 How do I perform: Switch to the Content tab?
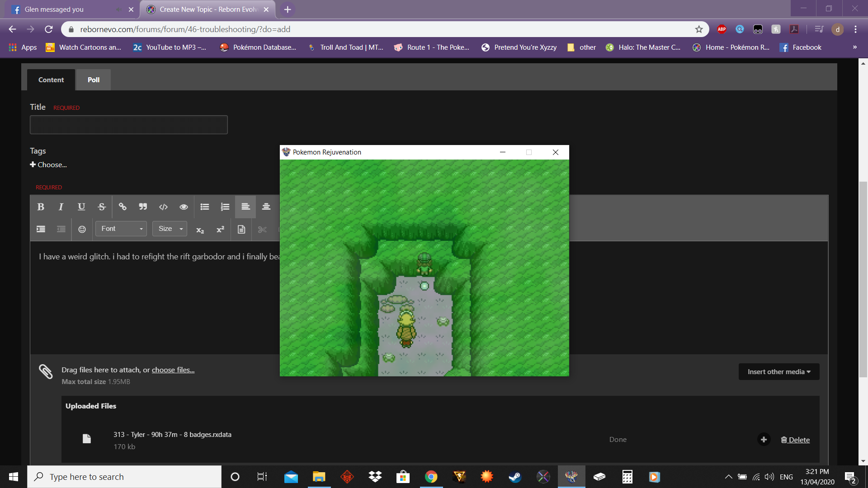click(x=51, y=80)
